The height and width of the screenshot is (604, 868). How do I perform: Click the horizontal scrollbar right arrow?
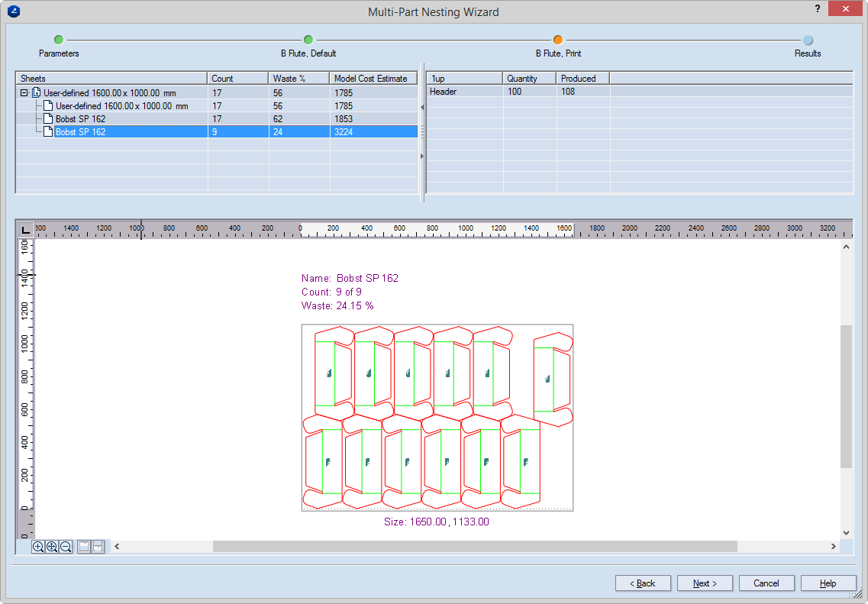(833, 547)
